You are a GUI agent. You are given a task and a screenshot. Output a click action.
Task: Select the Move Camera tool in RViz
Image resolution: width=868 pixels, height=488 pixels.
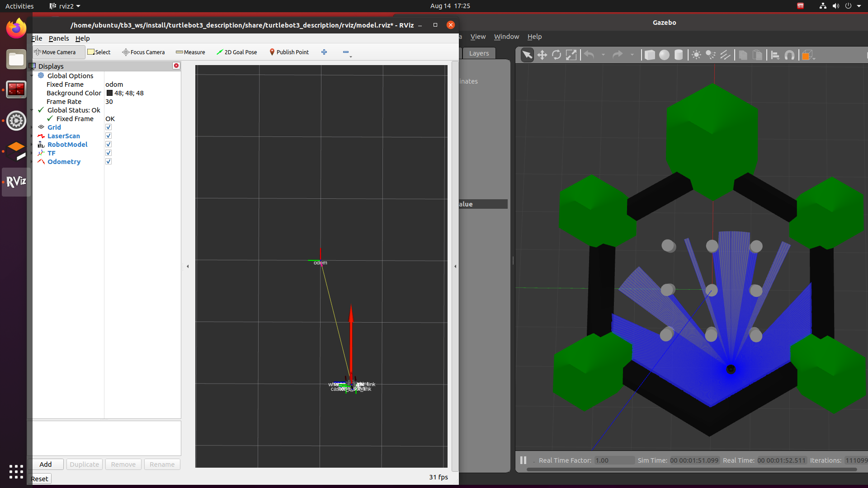coord(56,52)
